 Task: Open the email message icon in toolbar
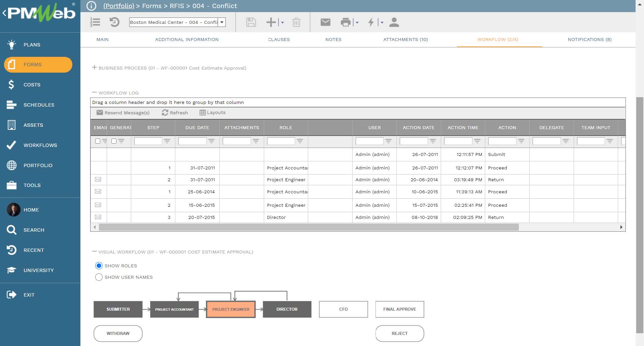pyautogui.click(x=325, y=22)
